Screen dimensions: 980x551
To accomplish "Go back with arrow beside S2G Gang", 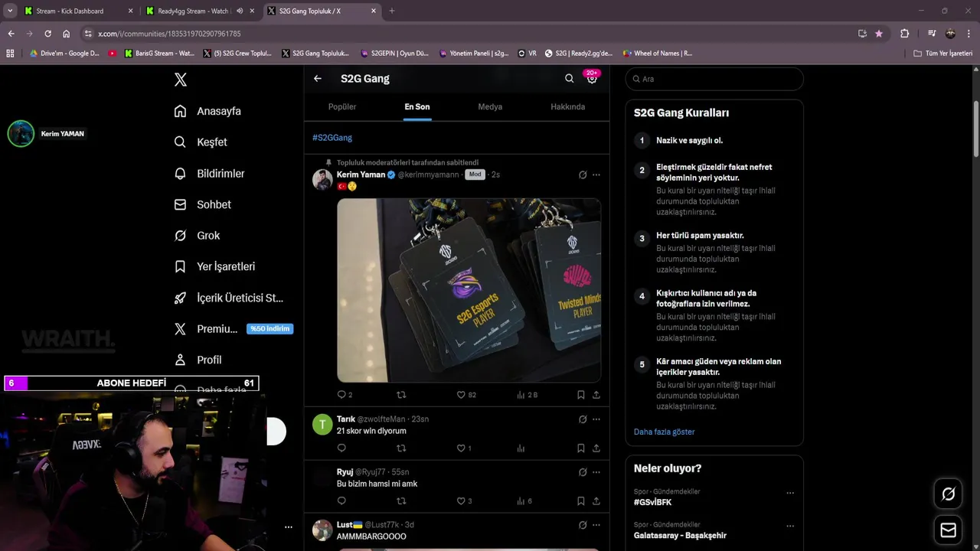I will [x=318, y=79].
